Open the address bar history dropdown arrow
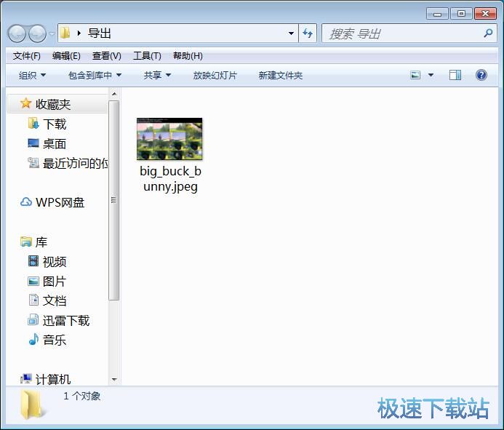 291,33
